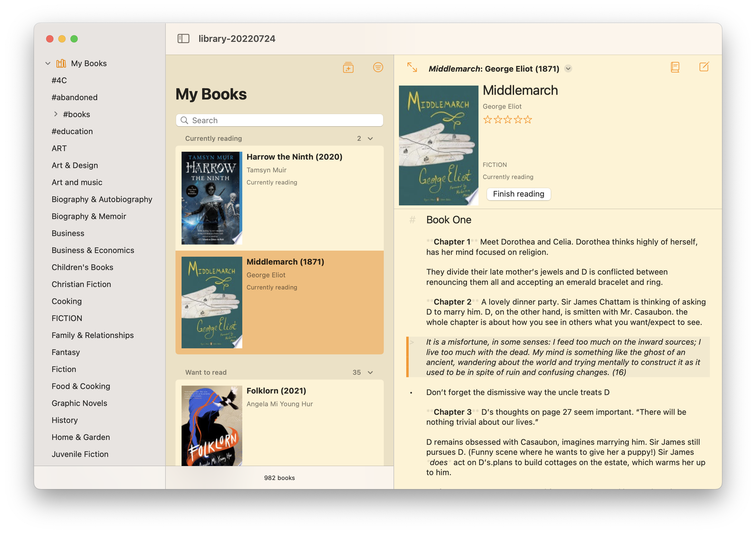Collapse the Want to read section
756x534 pixels.
pos(370,373)
